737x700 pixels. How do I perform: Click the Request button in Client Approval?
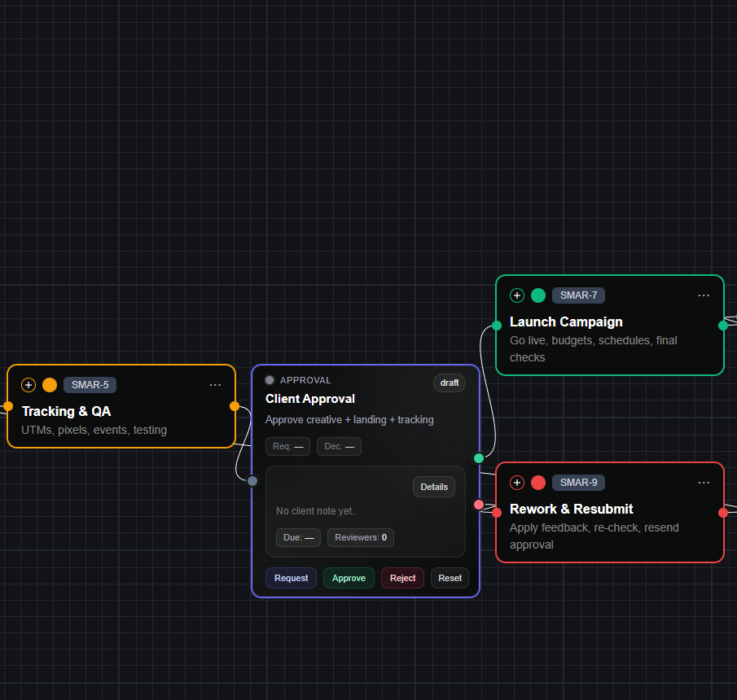pos(291,578)
